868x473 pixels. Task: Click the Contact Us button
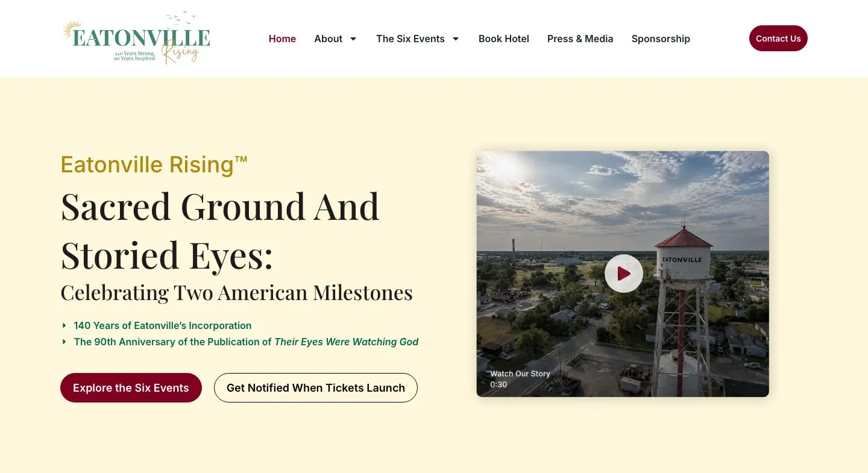point(778,39)
